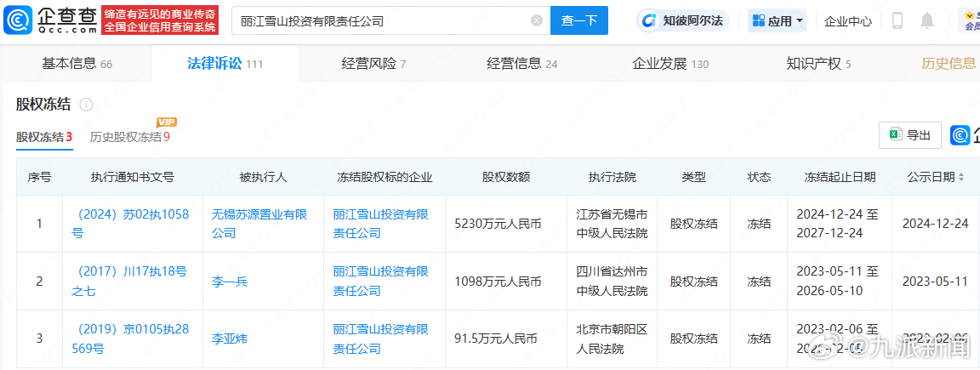Image resolution: width=980 pixels, height=370 pixels.
Task: Export the table with 导出 button
Action: [x=910, y=135]
